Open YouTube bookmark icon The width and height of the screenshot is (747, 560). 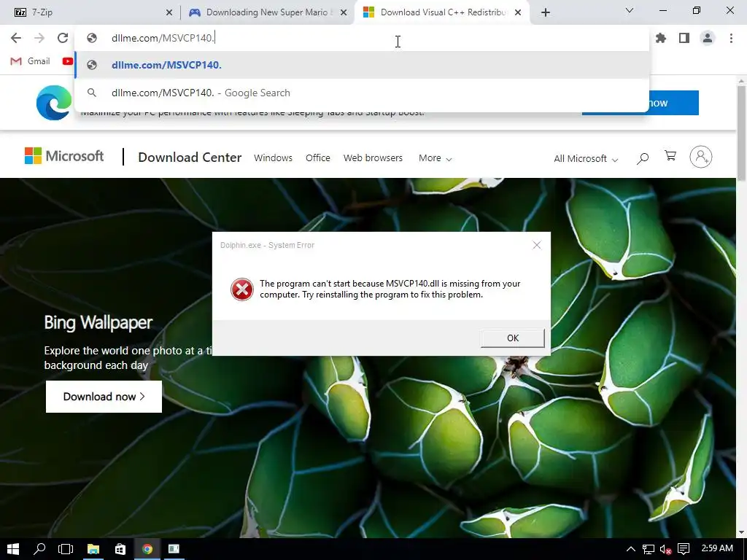pyautogui.click(x=68, y=61)
